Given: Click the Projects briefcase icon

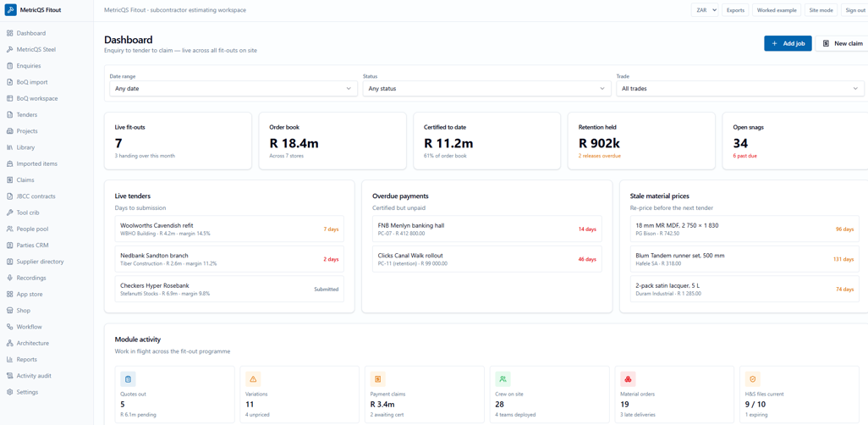Looking at the screenshot, I should 9,131.
